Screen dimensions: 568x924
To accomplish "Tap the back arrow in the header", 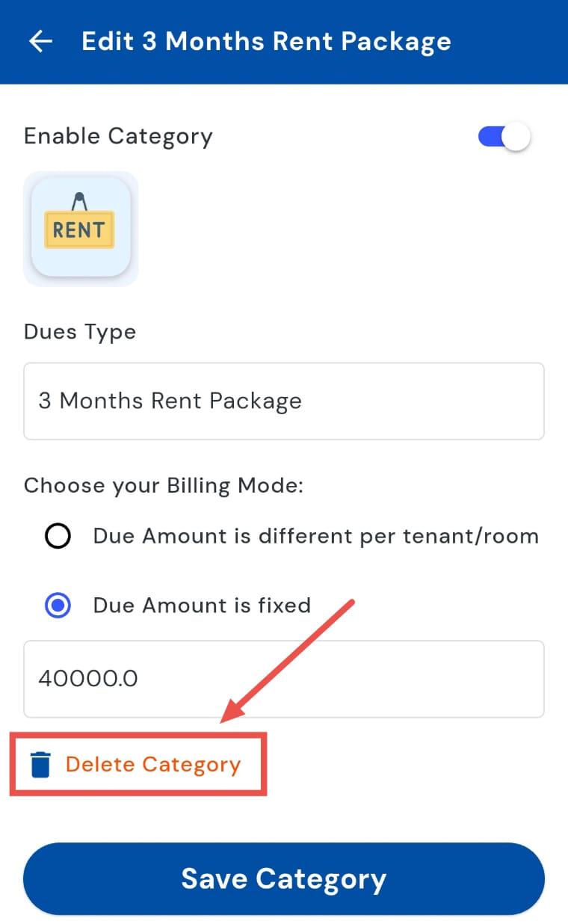I will pos(40,41).
